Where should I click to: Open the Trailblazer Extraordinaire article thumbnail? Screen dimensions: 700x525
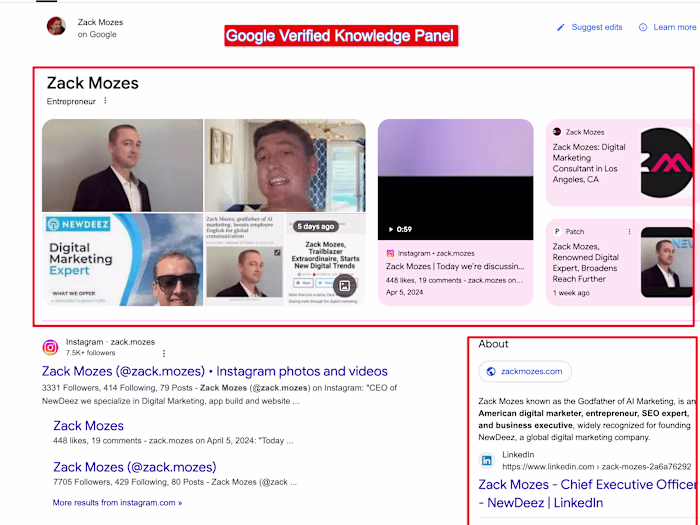coord(325,260)
